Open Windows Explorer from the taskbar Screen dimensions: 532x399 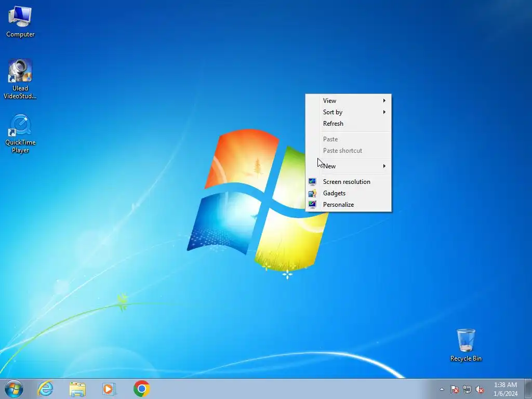(x=77, y=389)
